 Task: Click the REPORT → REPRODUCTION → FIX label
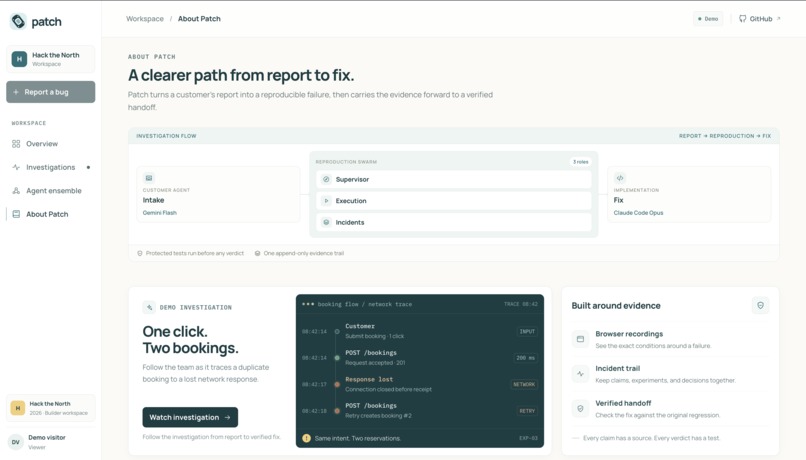725,136
